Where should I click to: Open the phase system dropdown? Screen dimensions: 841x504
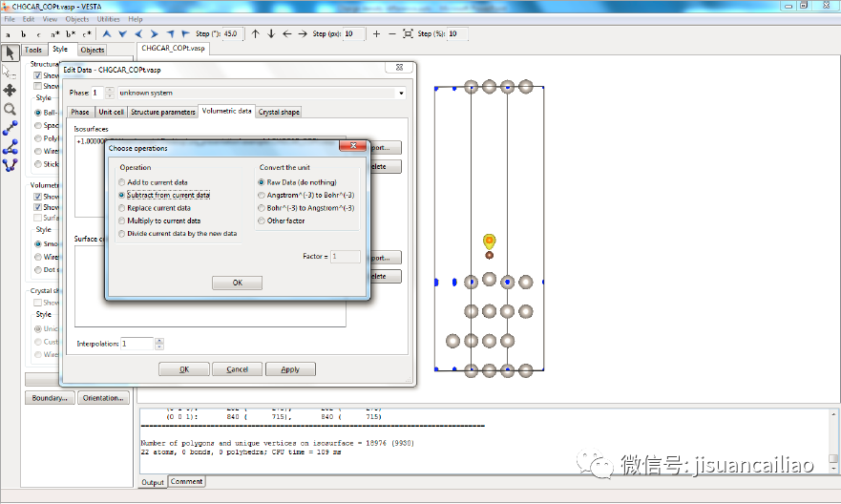pos(401,94)
